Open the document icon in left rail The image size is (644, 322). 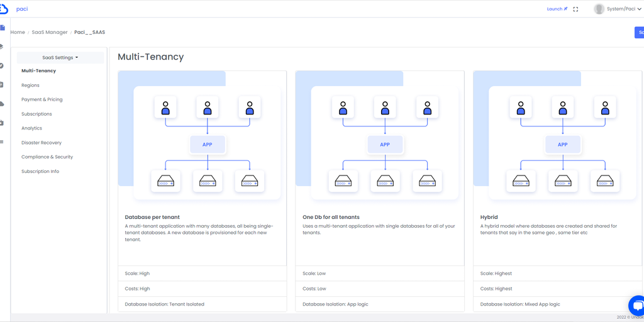[x=3, y=28]
